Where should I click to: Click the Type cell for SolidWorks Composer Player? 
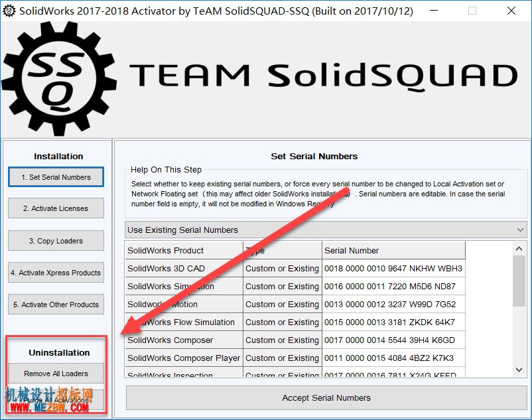(283, 358)
